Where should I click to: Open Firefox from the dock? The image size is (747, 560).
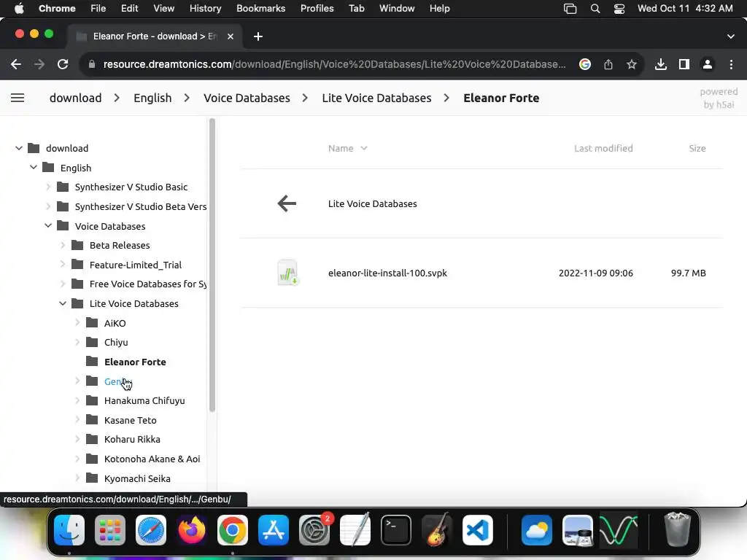tap(192, 530)
